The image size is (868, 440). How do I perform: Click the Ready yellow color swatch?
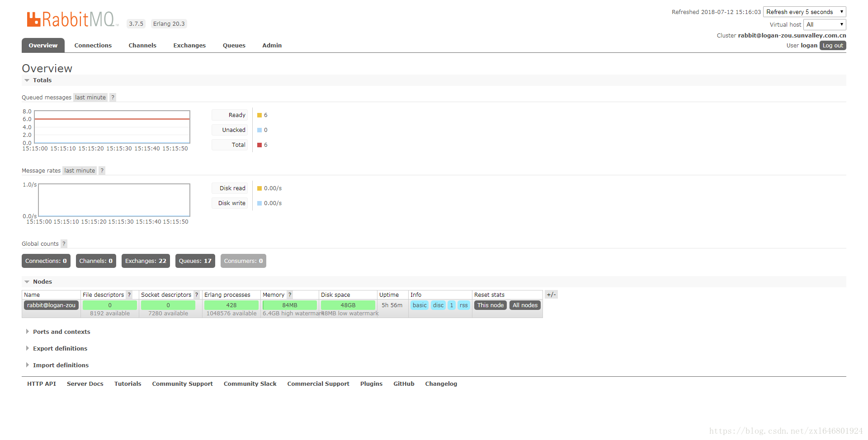(x=259, y=115)
